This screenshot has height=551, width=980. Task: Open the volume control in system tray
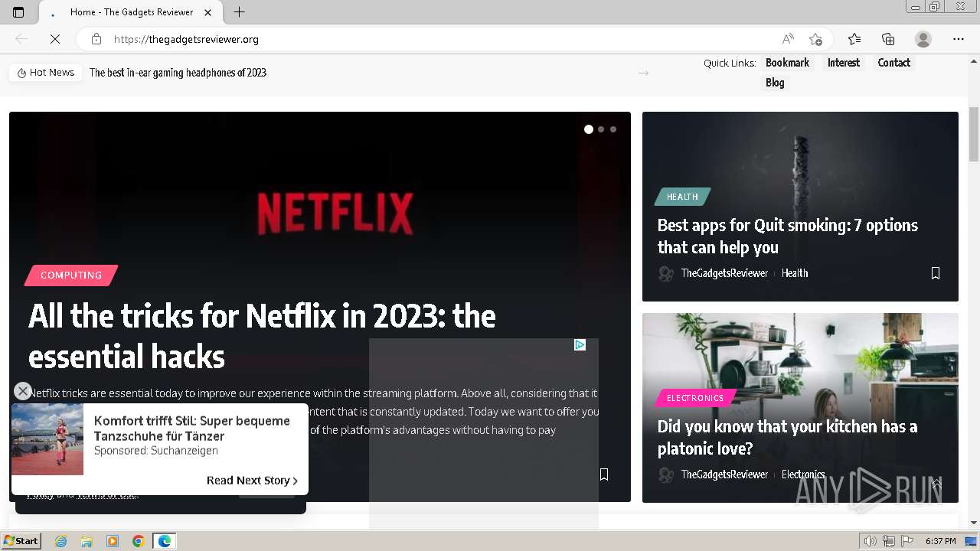[871, 541]
